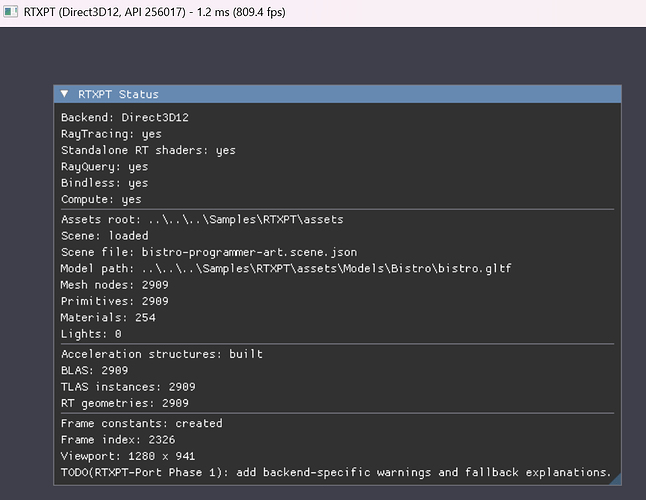Click the 'RT geometries: 2909' line
The height and width of the screenshot is (500, 646).
(x=125, y=403)
